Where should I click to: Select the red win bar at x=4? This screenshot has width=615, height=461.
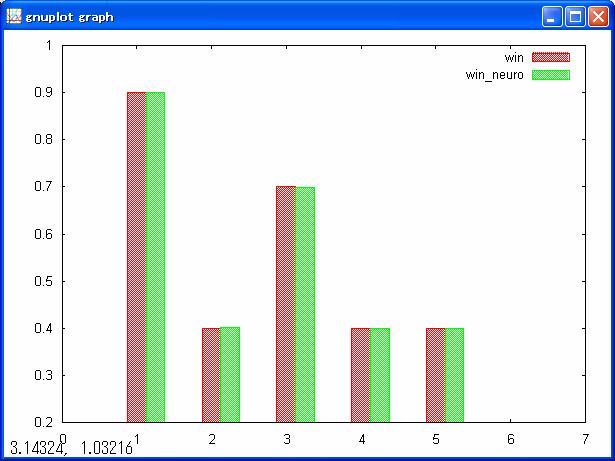361,375
